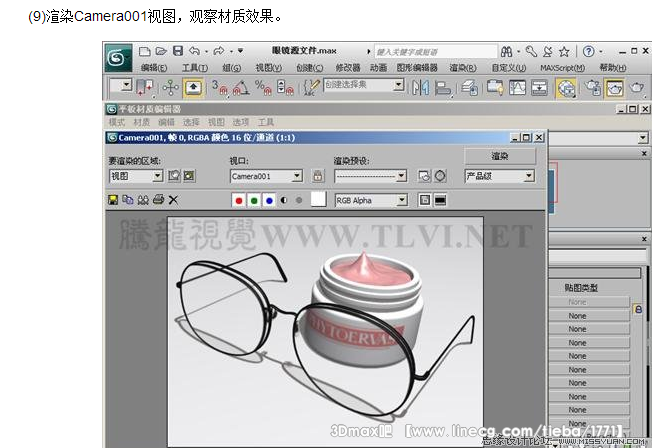
Task: Open the 创建(C) menu
Action: (309, 67)
